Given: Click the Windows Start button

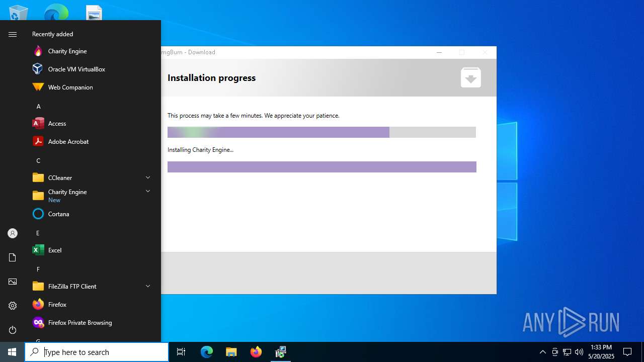Looking at the screenshot, I should click(12, 352).
